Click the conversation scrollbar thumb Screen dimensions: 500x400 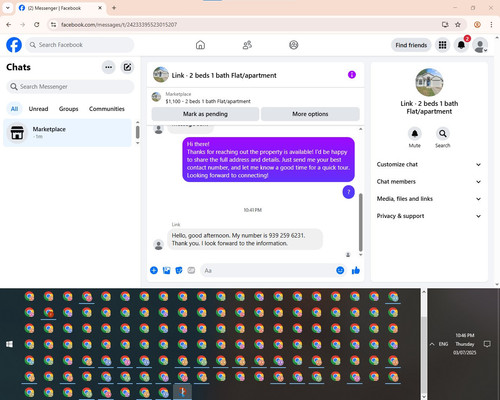coord(360,222)
